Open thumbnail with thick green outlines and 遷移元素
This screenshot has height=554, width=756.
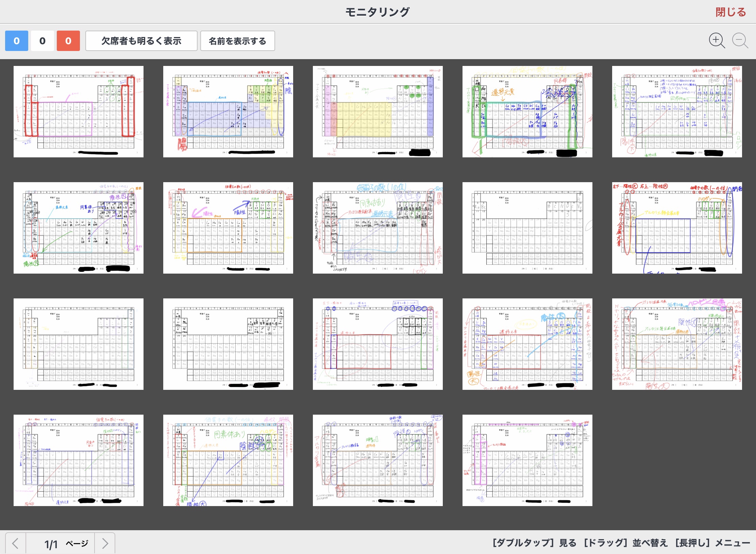tap(527, 111)
